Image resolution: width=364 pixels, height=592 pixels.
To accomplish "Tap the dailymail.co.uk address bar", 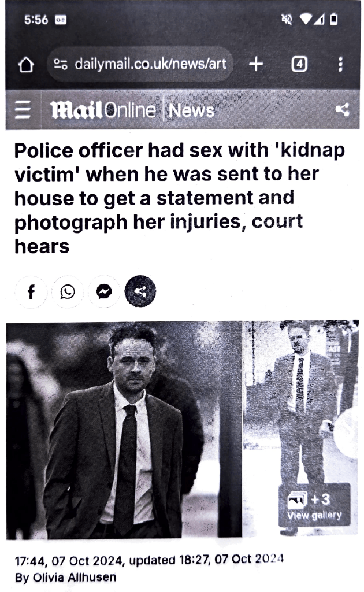I will point(140,64).
